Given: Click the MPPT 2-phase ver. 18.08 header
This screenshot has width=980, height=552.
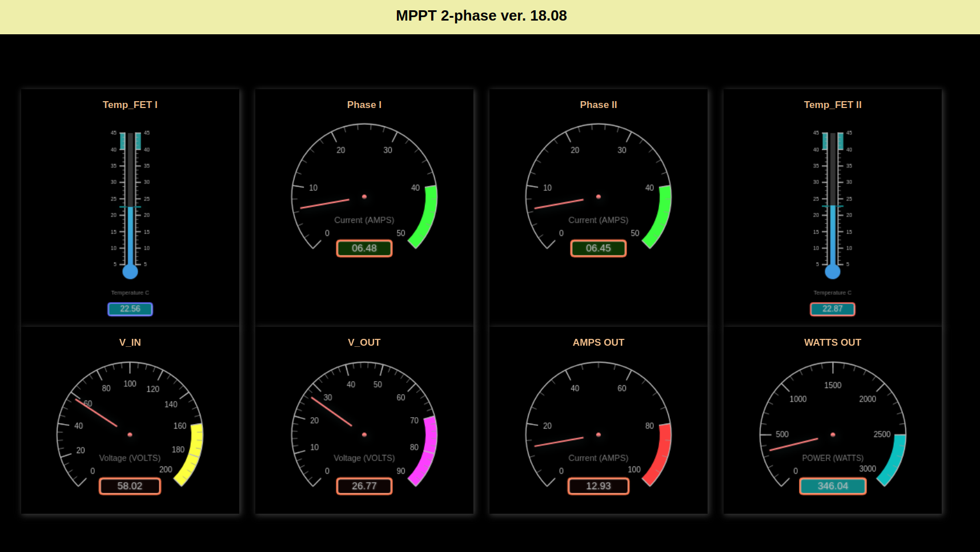Looking at the screenshot, I should pyautogui.click(x=481, y=16).
